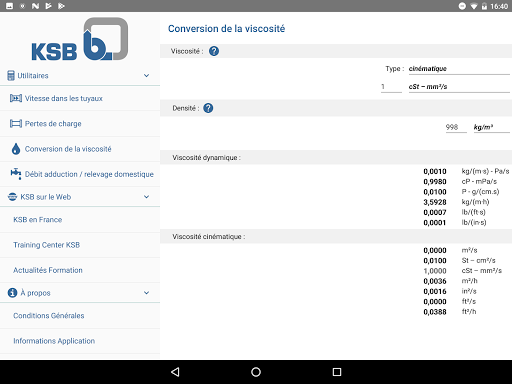The width and height of the screenshot is (512, 384).
Task: Click the pipe velocity icon
Action: [x=16, y=98]
